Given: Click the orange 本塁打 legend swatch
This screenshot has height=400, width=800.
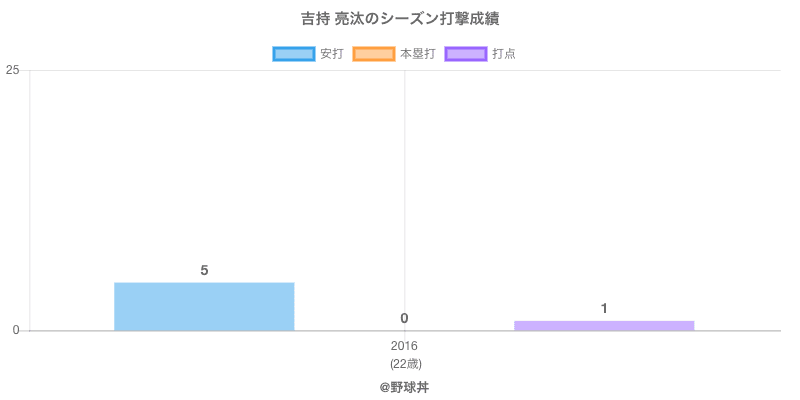Looking at the screenshot, I should click(x=373, y=54).
